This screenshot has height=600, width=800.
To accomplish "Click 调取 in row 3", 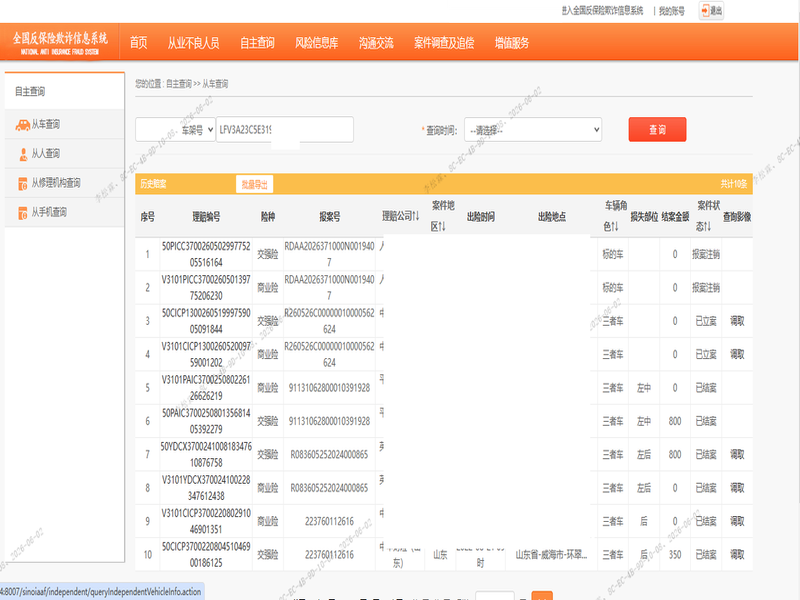I will [x=737, y=321].
